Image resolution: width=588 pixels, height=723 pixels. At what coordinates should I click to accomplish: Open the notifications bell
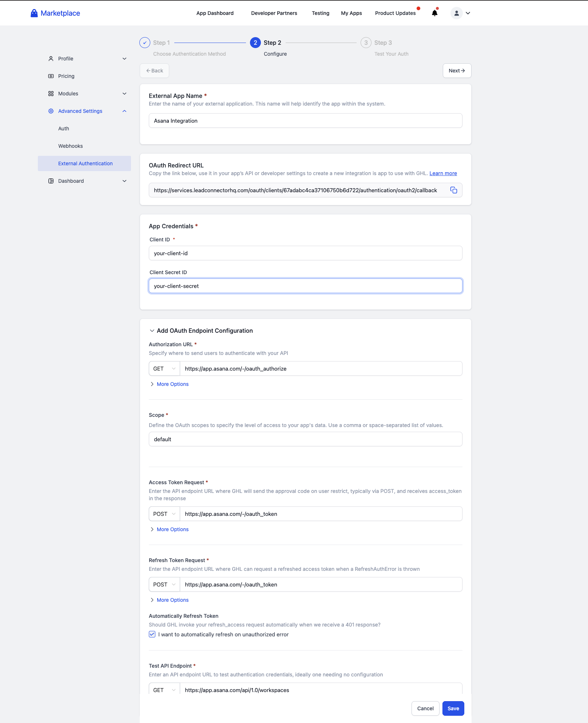tap(434, 13)
